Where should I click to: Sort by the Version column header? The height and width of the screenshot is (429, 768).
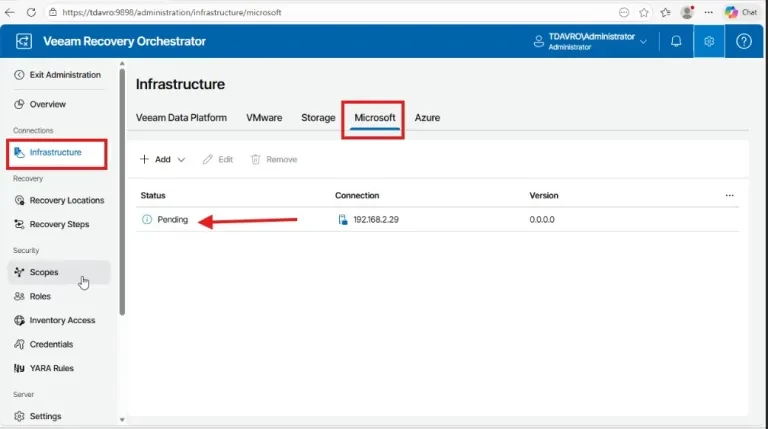(544, 195)
